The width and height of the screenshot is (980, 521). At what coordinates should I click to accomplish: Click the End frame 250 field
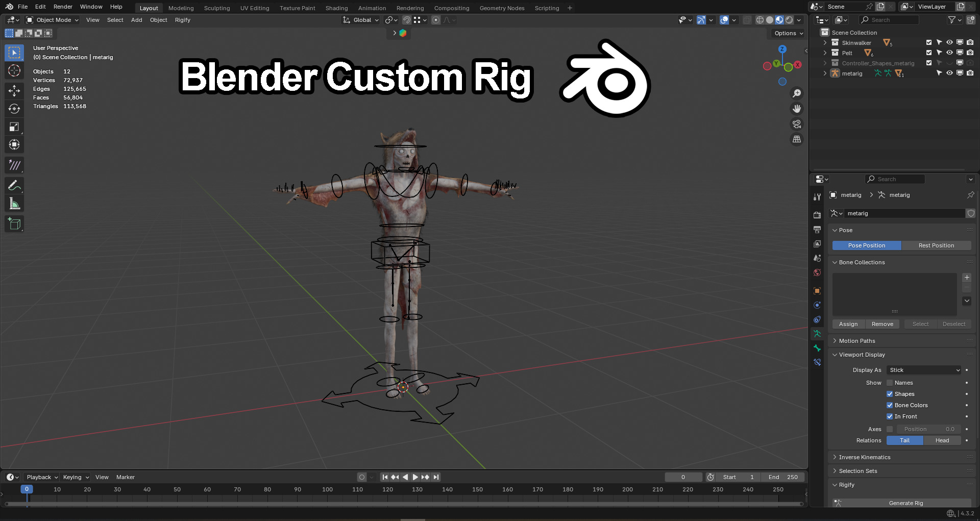pos(783,477)
